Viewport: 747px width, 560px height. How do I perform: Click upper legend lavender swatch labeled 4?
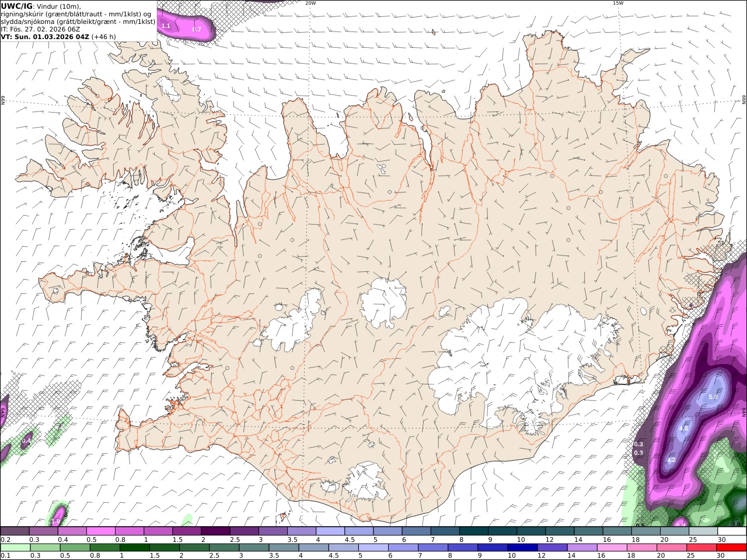click(x=330, y=531)
